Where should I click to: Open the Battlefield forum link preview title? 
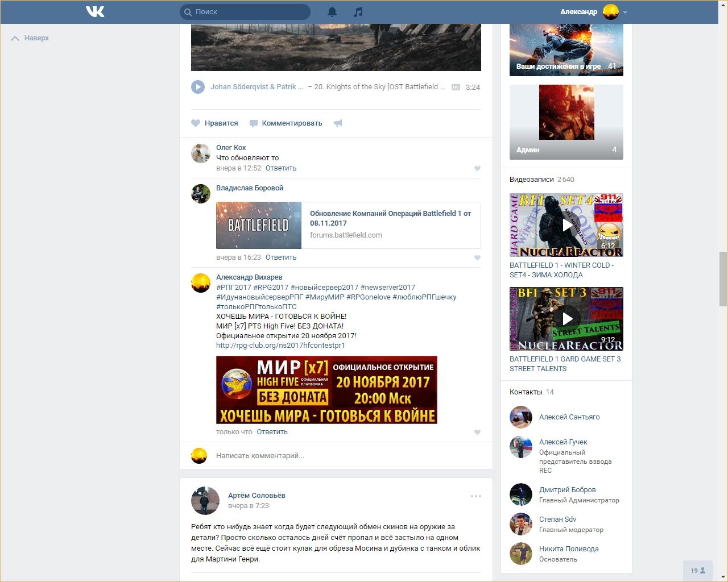(390, 218)
